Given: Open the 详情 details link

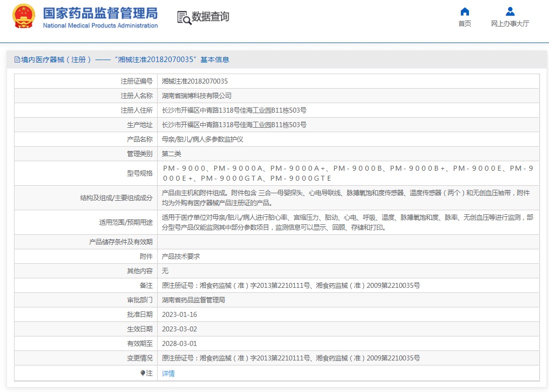Looking at the screenshot, I should (x=168, y=373).
